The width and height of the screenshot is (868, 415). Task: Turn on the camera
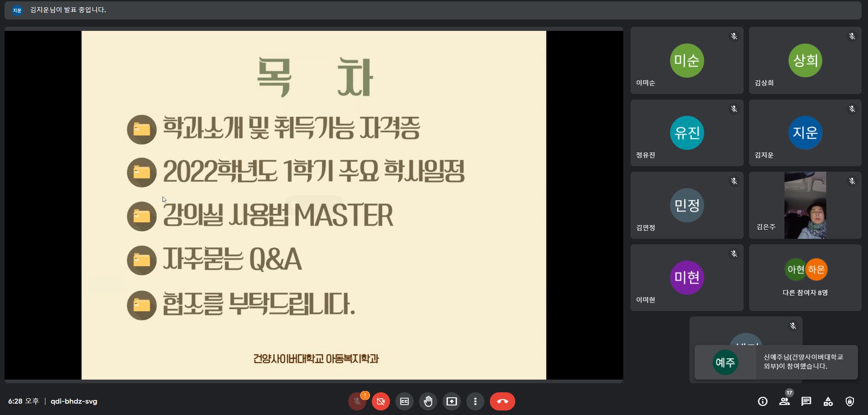(x=381, y=401)
